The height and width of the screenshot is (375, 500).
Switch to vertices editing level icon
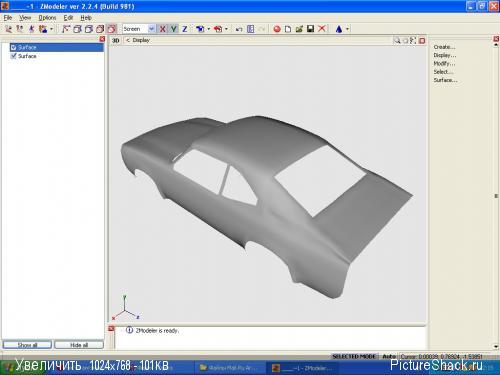tap(8, 29)
